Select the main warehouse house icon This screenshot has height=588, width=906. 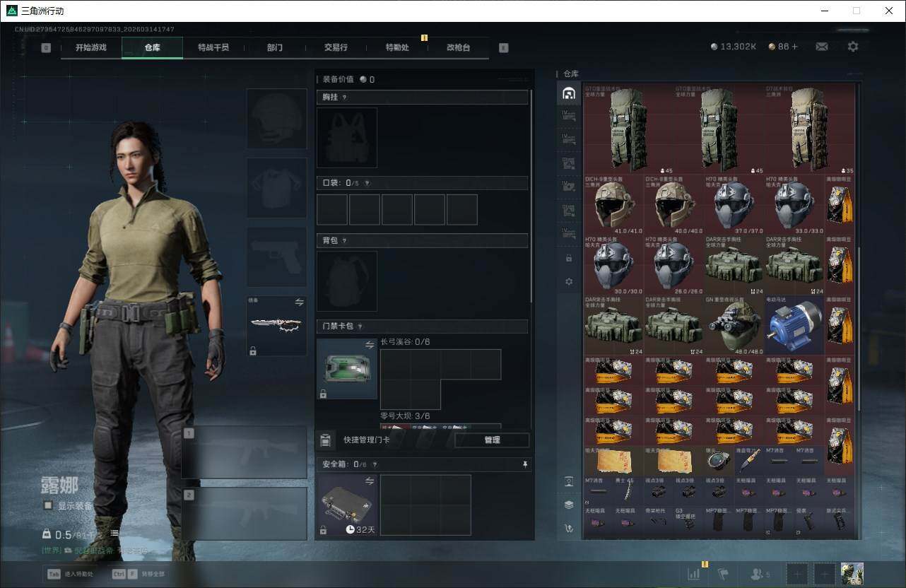point(568,93)
